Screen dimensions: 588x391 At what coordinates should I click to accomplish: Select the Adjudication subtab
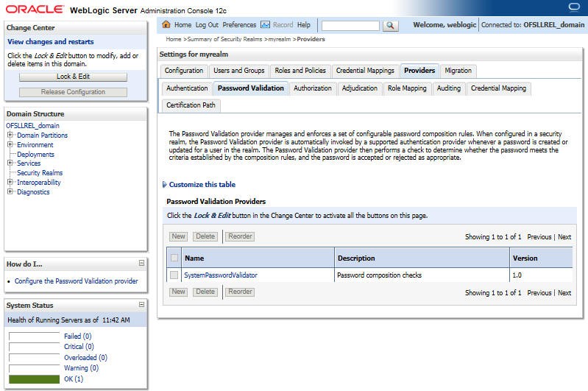[x=360, y=88]
